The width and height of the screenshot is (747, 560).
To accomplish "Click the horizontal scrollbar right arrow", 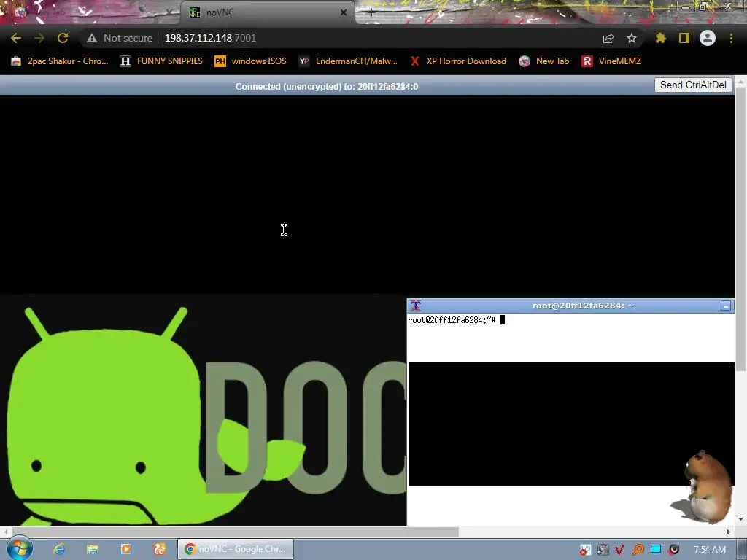I will click(729, 532).
